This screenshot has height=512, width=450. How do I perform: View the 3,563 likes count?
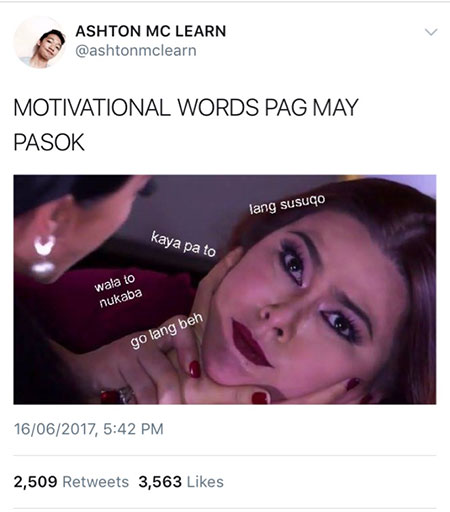160,482
